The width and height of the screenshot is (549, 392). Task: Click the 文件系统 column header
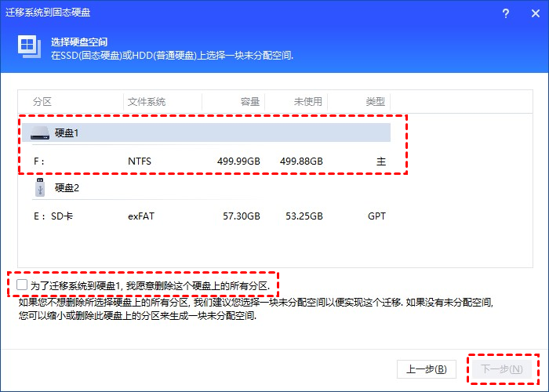[147, 103]
